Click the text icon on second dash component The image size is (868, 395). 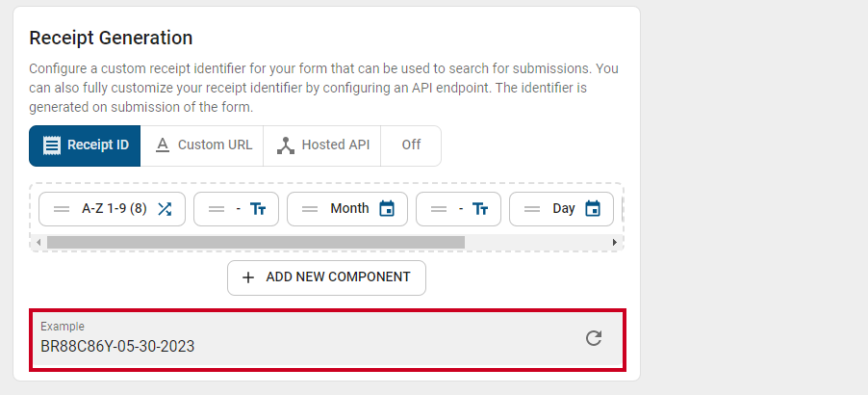tap(480, 209)
